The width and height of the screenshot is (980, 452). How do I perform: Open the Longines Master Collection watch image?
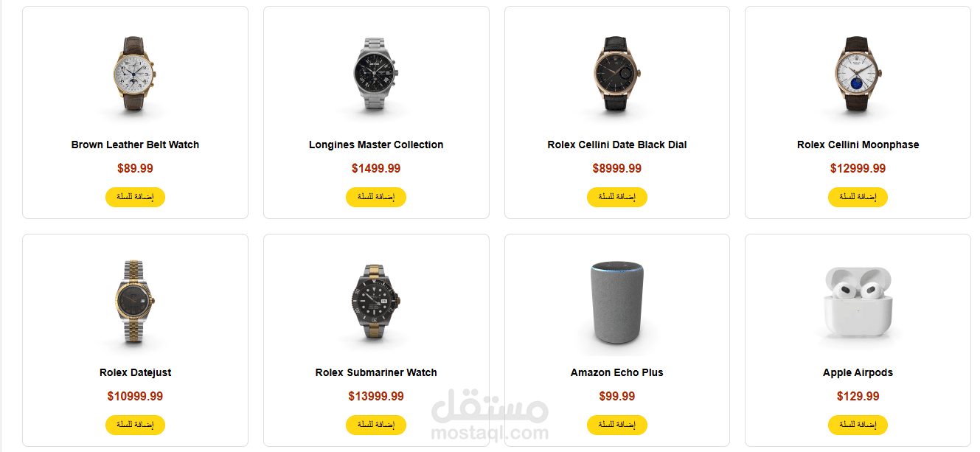coord(376,74)
